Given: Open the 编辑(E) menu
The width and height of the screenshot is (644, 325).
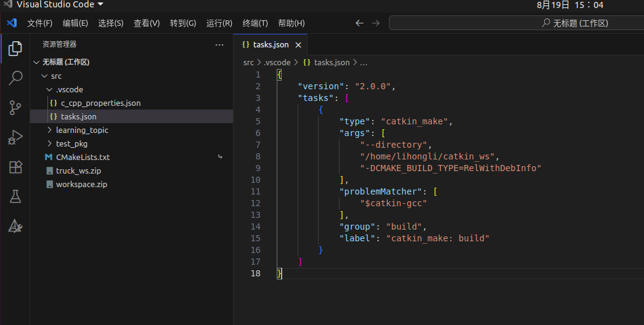Looking at the screenshot, I should coord(75,23).
